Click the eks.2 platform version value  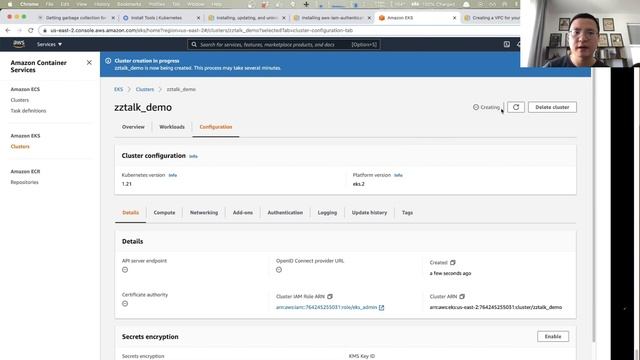click(358, 184)
